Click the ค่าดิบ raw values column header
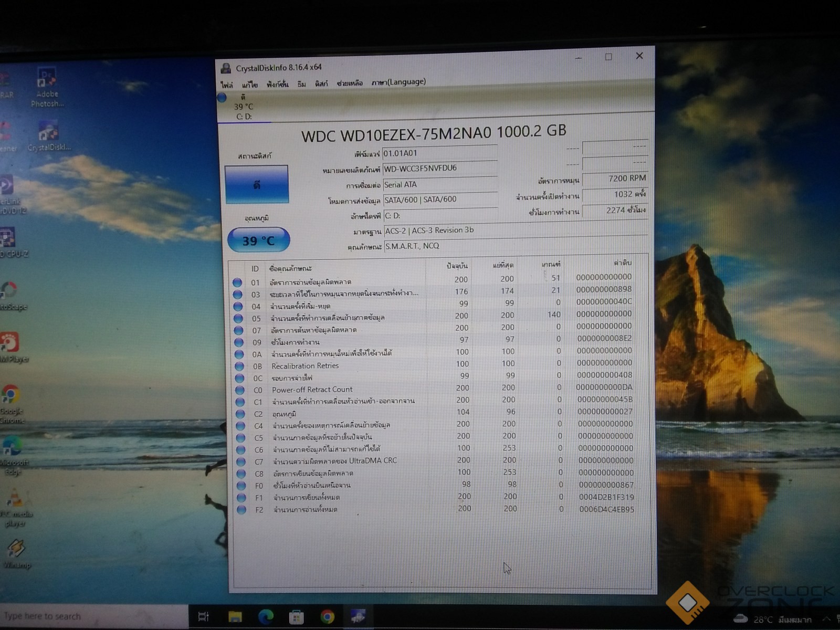 (x=622, y=262)
